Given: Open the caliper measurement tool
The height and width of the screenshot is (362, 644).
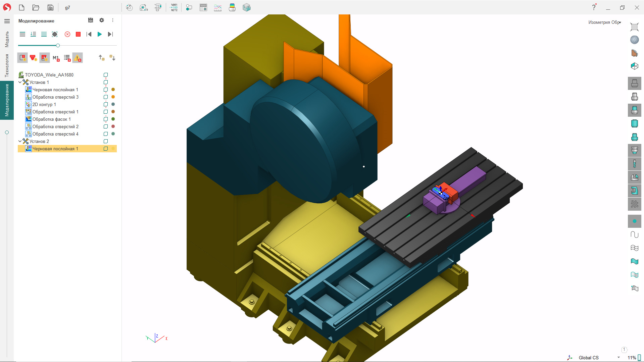Looking at the screenshot, I should coord(158,7).
